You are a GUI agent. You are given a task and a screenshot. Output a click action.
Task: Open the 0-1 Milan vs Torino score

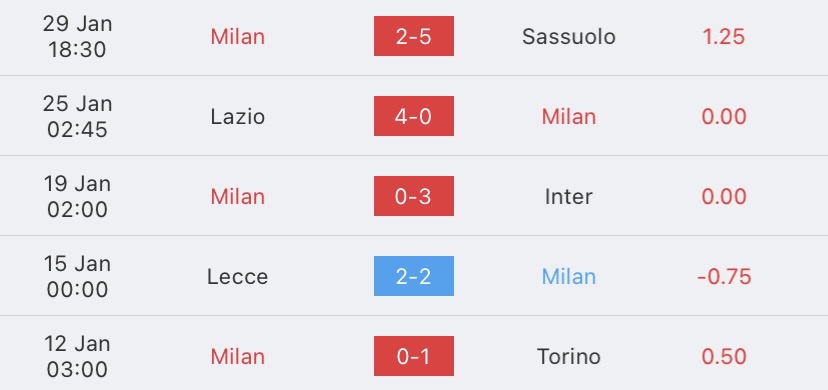(x=413, y=356)
